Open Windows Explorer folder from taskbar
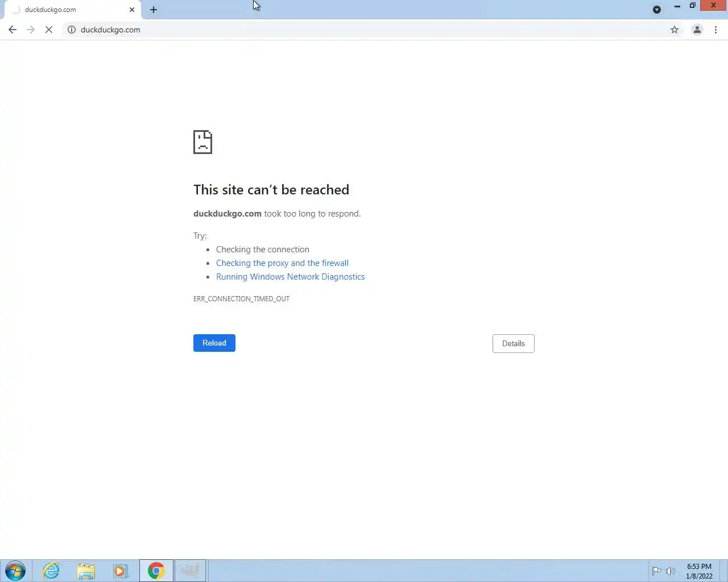This screenshot has height=582, width=728. coord(86,571)
